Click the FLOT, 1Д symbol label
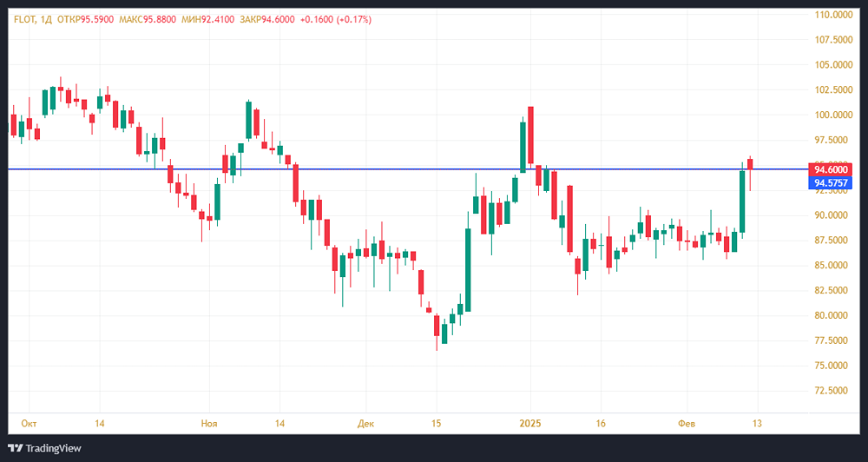The image size is (868, 462). point(33,19)
